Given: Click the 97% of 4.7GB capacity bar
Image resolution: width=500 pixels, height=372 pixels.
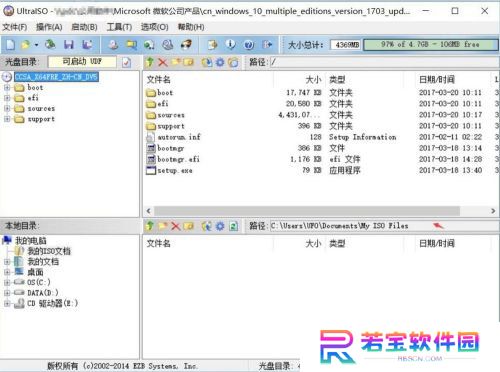Looking at the screenshot, I should (x=430, y=45).
